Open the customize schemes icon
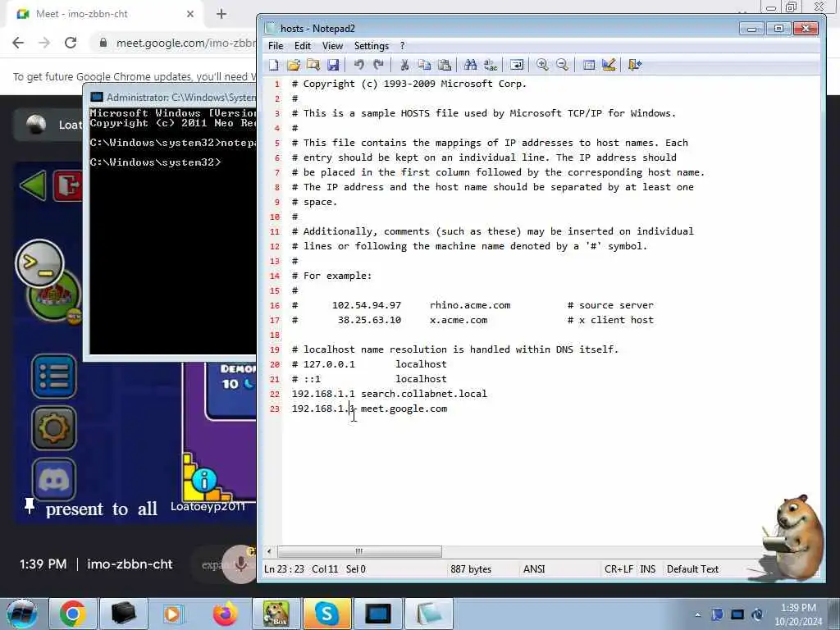 click(608, 65)
